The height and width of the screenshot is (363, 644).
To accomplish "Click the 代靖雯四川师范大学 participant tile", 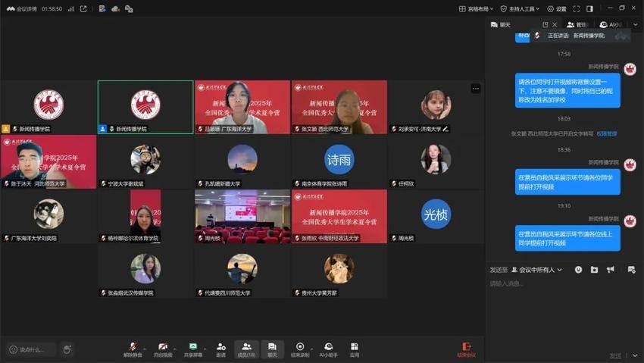I will pos(242,271).
